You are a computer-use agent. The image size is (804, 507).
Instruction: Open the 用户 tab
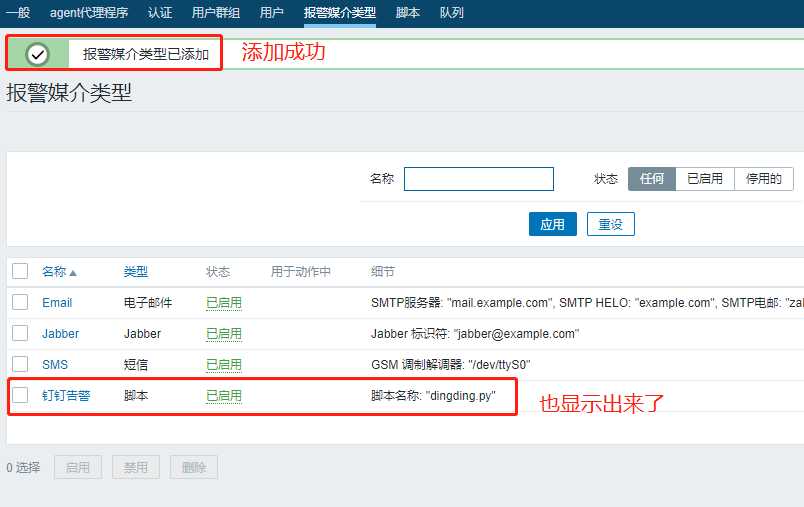272,12
